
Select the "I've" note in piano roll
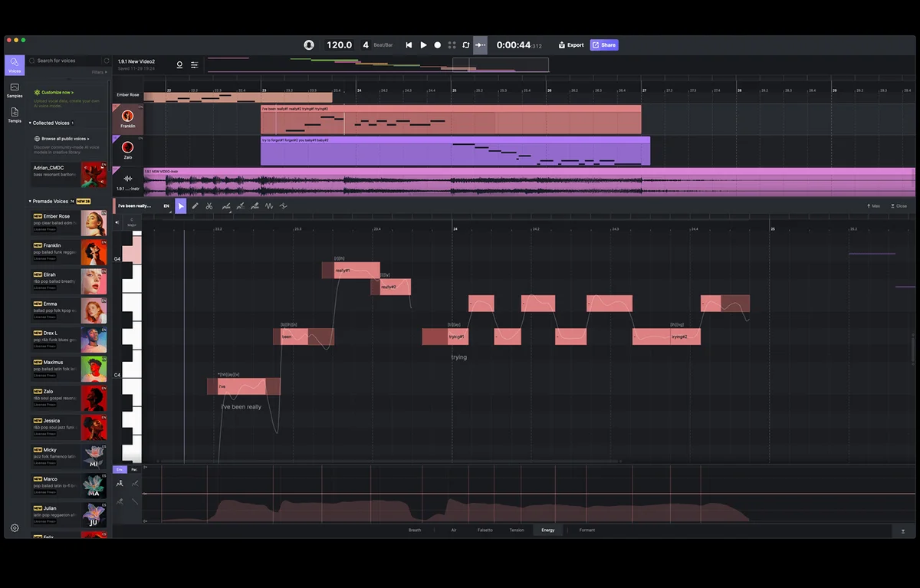243,386
